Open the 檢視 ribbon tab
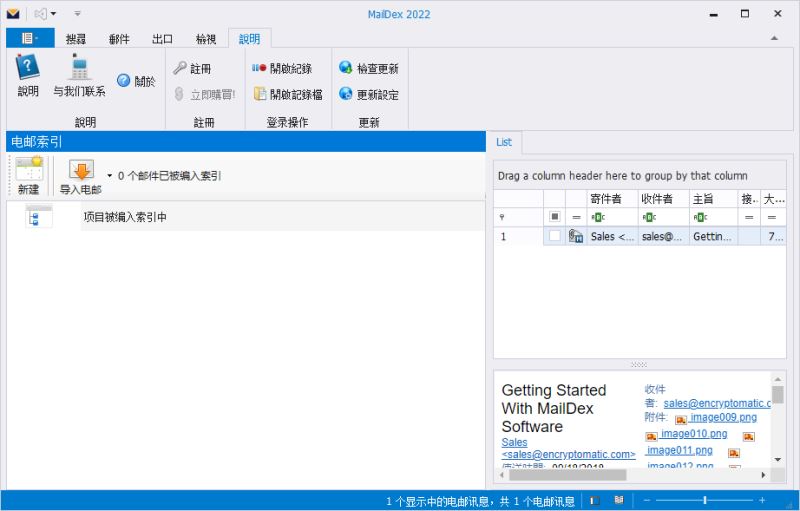The image size is (800, 511). pos(206,39)
